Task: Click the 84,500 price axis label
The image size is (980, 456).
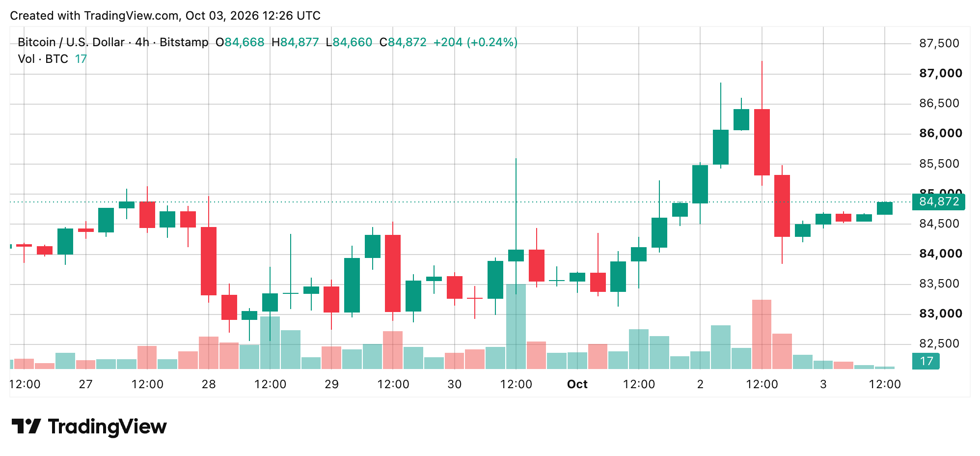Action: [x=939, y=224]
